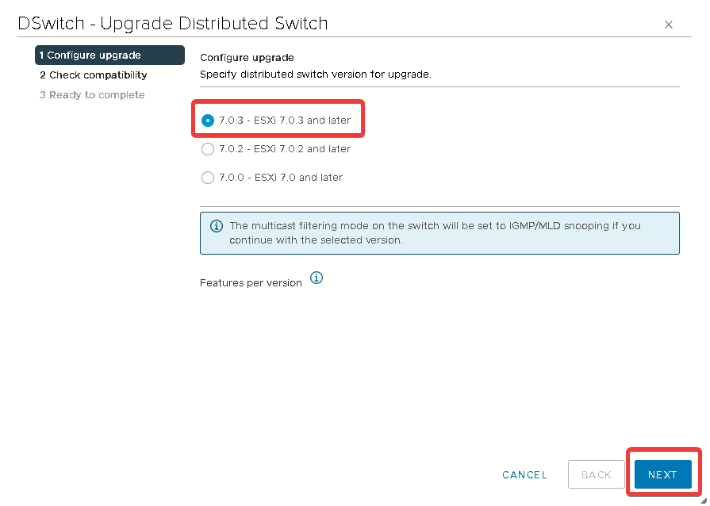Click the dialog title 'DSwitch - Upgrade Distributed Switch'
Screen dimensions: 710x506
pos(173,23)
